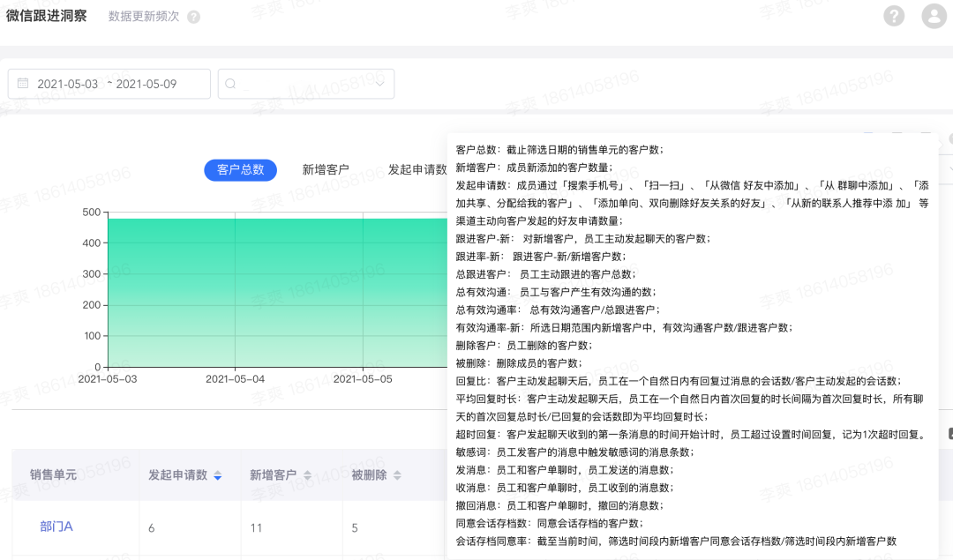Click the magnifier icon in search box
Screen dimensions: 953x560
coord(231,84)
